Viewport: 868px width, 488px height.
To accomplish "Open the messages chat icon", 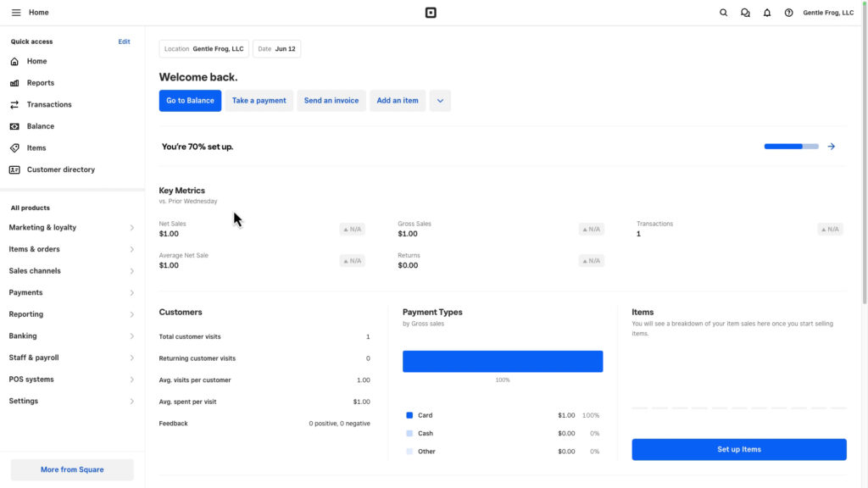I will click(745, 13).
